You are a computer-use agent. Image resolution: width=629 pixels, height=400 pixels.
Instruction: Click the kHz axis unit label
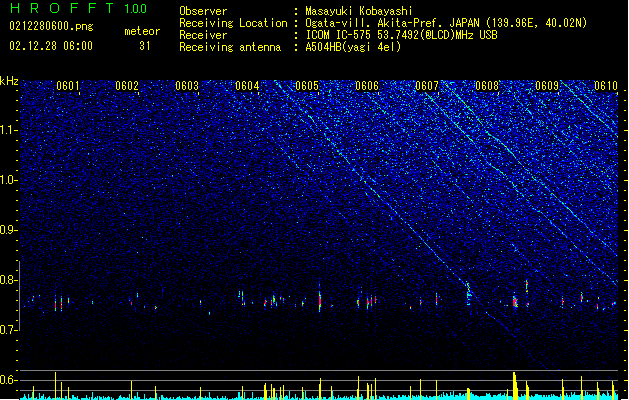pyautogui.click(x=9, y=81)
